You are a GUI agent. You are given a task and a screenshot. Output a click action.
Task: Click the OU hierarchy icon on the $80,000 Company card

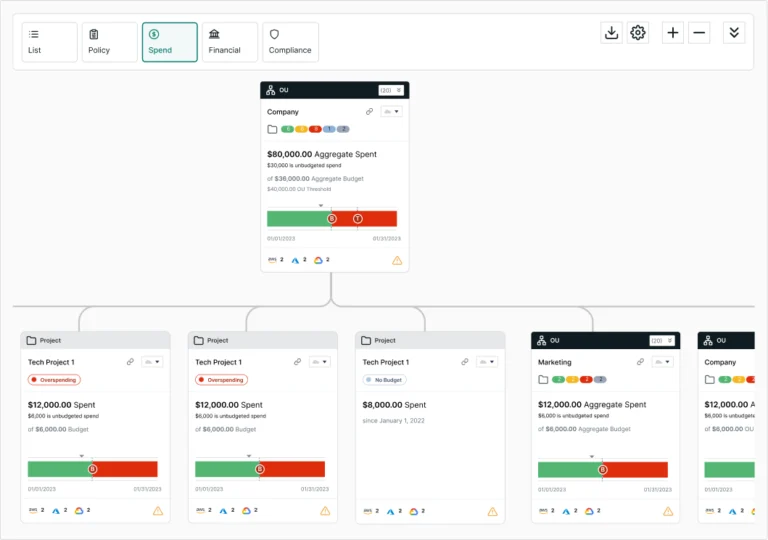[x=270, y=90]
